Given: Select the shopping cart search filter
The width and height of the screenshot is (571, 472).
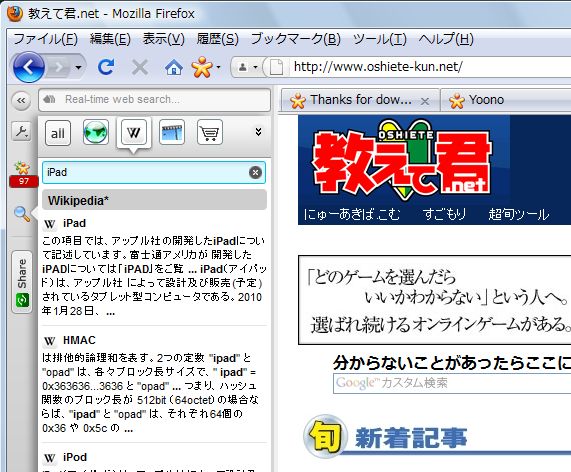Looking at the screenshot, I should pyautogui.click(x=210, y=132).
